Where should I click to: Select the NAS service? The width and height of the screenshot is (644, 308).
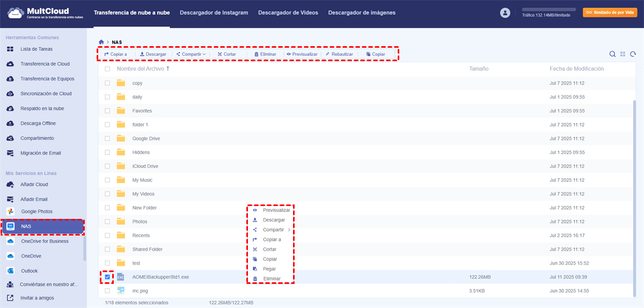point(43,226)
